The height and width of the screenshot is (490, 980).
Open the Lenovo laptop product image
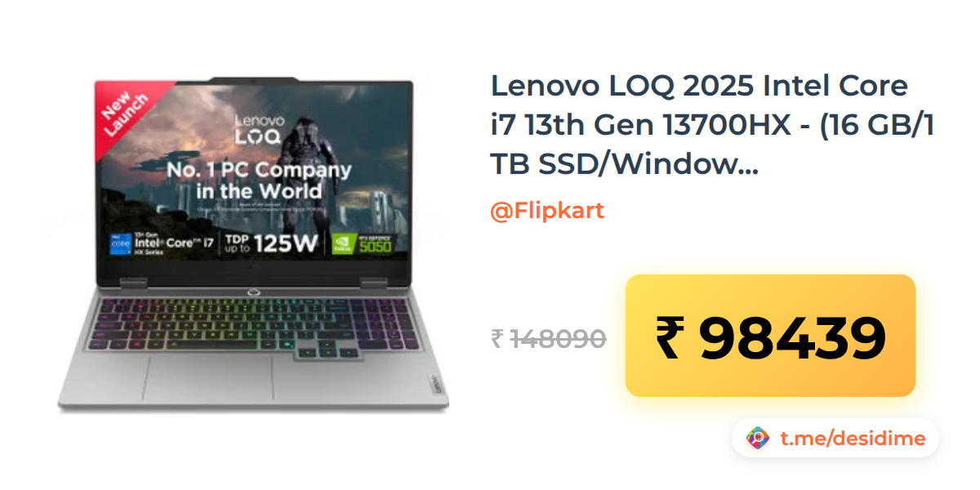[x=252, y=245]
